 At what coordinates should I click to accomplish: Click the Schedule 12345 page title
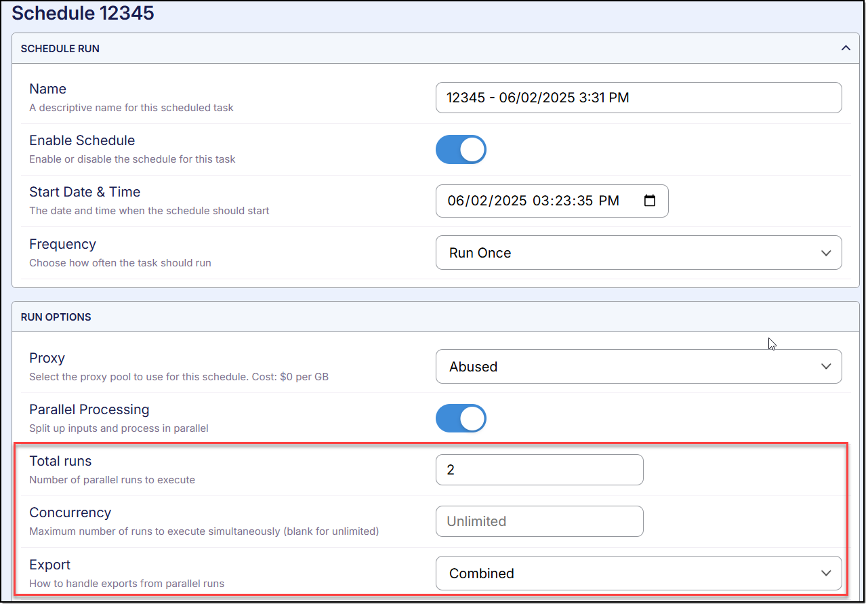pyautogui.click(x=83, y=13)
